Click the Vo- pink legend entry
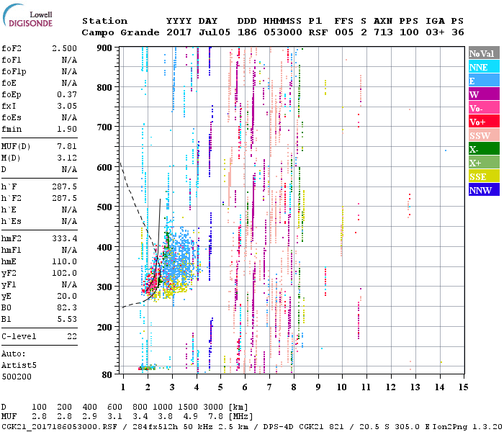The height and width of the screenshot is (432, 504). [483, 108]
